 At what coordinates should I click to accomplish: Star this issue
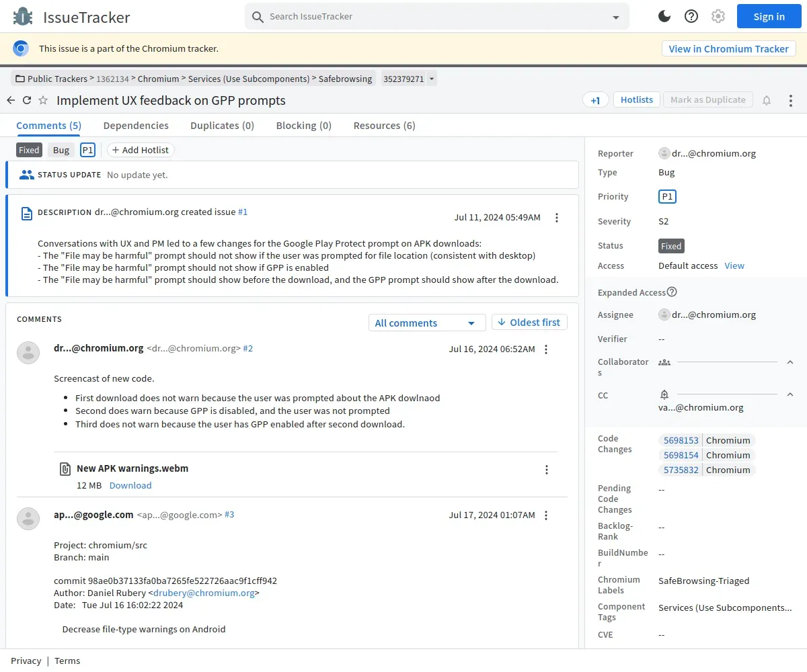[43, 100]
